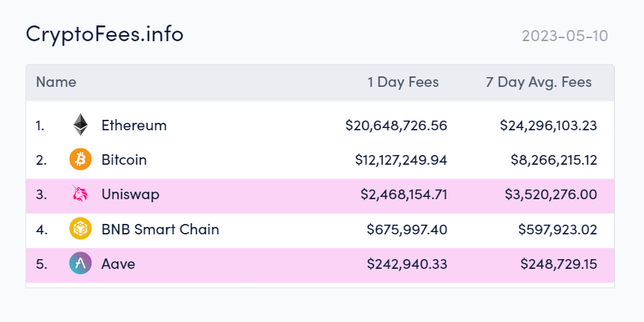
Task: Open the Aave row name
Action: point(118,264)
